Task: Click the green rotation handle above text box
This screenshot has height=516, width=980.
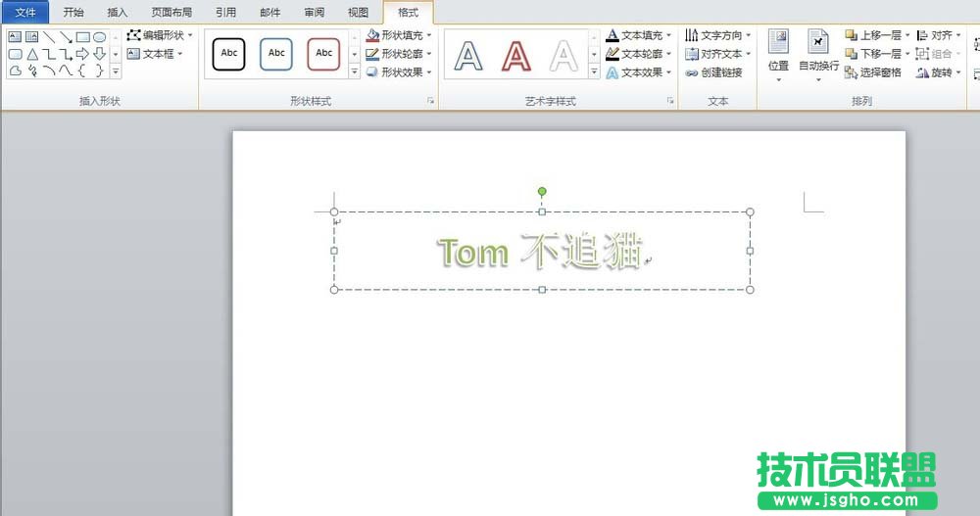Action: point(542,191)
